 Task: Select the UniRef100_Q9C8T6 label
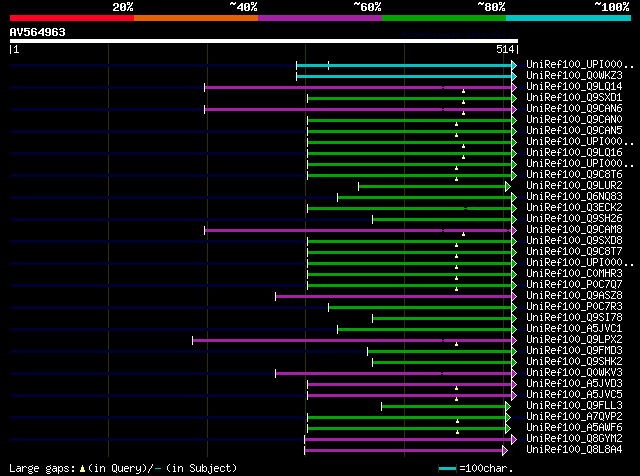point(574,175)
